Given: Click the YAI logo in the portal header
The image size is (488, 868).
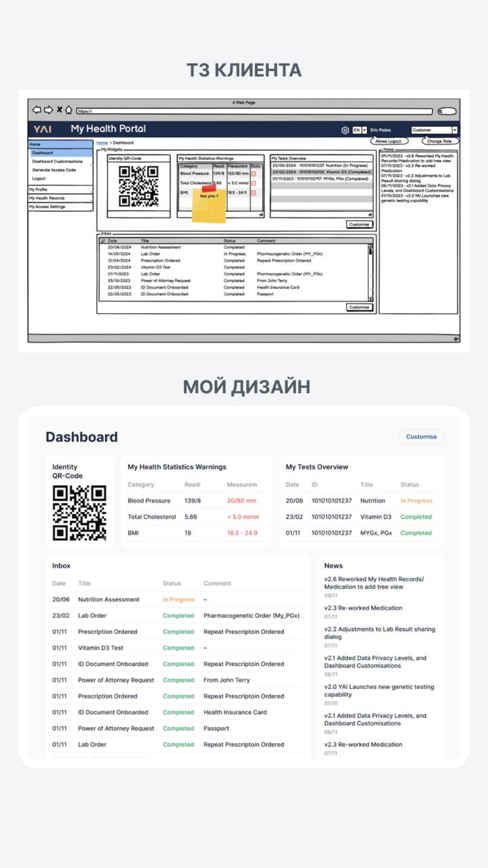Looking at the screenshot, I should tap(42, 129).
